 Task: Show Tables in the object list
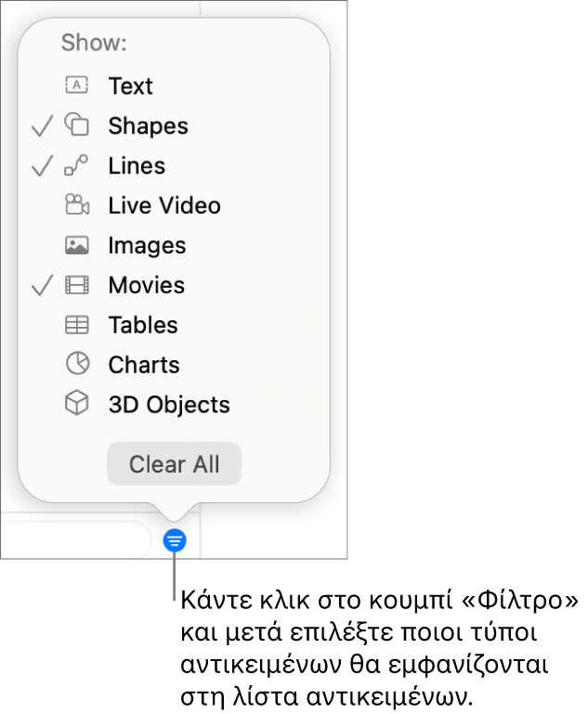(x=142, y=325)
